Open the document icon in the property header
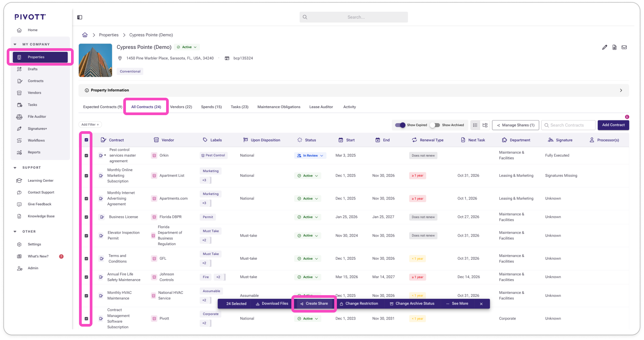Viewport: 644px width, 340px height. point(615,48)
